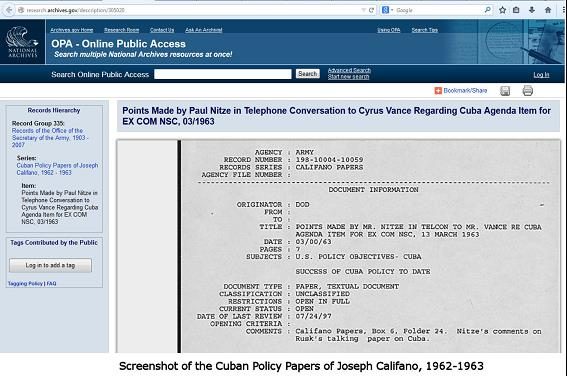Open the Research Room menu link
This screenshot has height=376, width=567.
coord(122,30)
